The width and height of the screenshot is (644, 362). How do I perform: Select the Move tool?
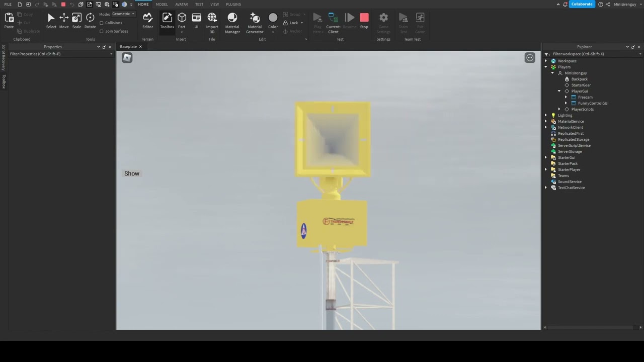click(64, 21)
